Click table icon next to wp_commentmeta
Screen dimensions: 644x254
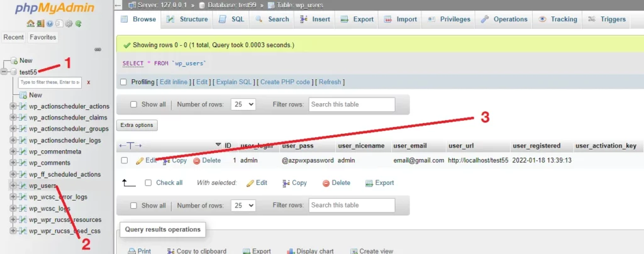point(23,152)
